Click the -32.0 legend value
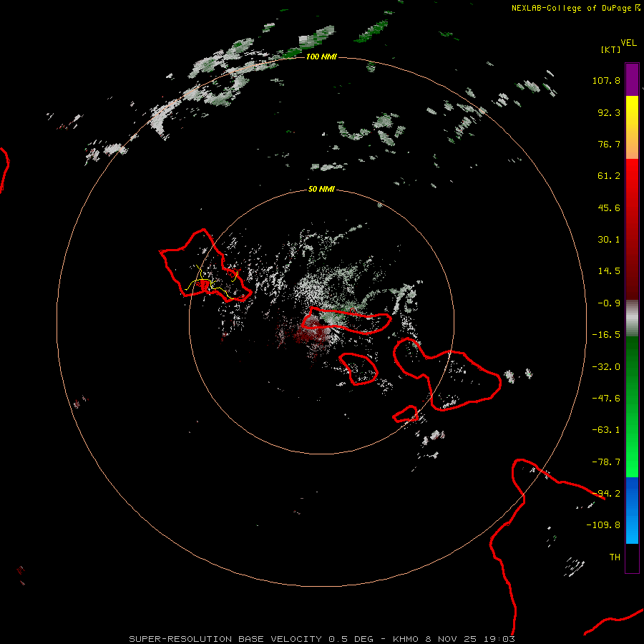Viewport: 644px width, 644px height. tap(606, 367)
